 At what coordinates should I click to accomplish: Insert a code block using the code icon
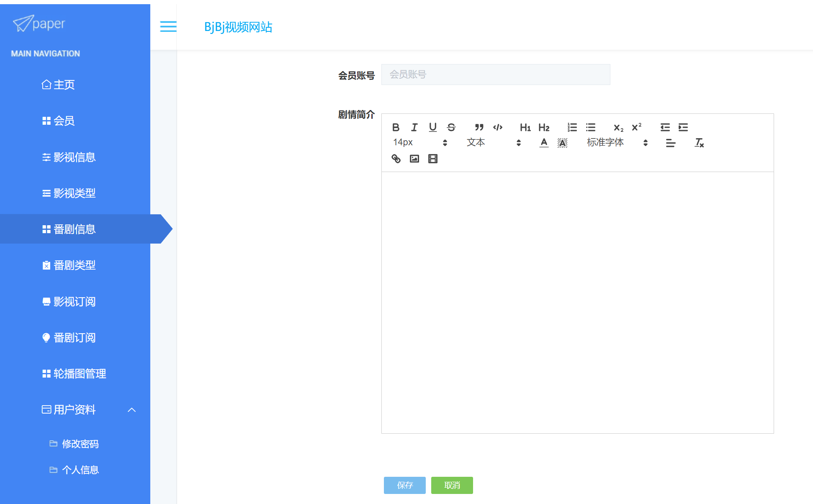coord(498,127)
